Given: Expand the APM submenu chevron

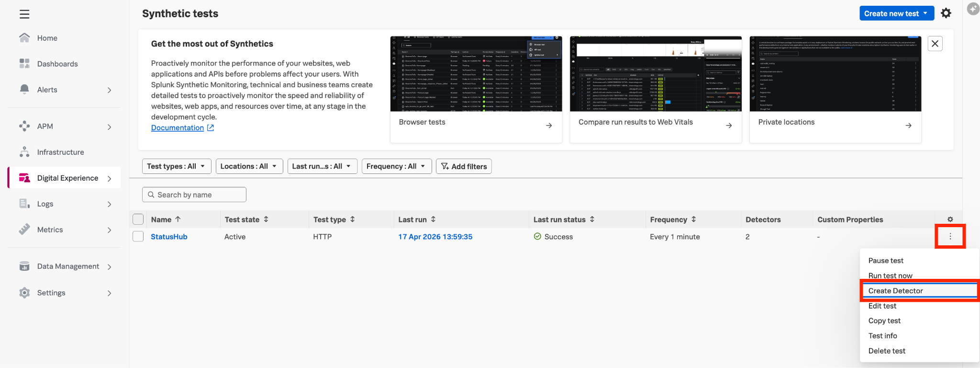Looking at the screenshot, I should [109, 127].
